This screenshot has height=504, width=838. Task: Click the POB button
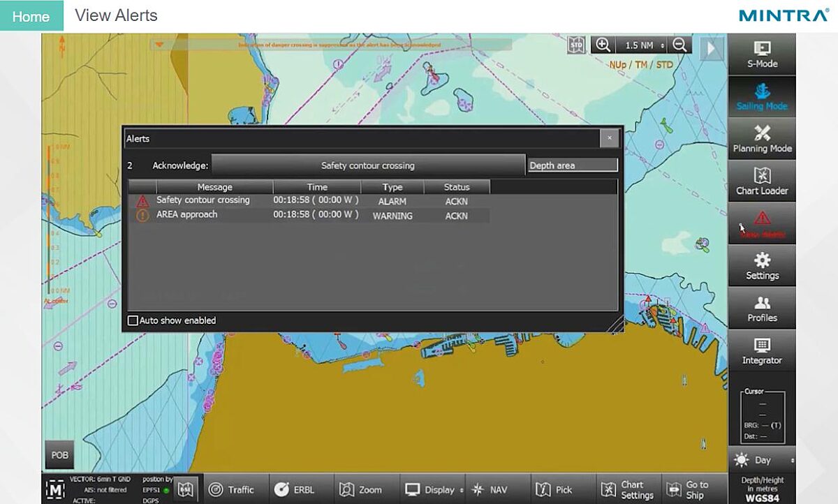point(60,455)
